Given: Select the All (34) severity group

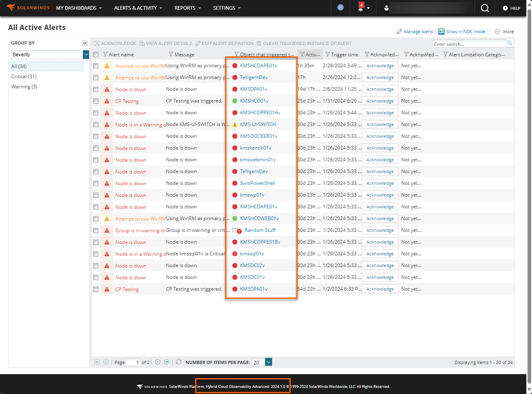Looking at the screenshot, I should (x=46, y=66).
